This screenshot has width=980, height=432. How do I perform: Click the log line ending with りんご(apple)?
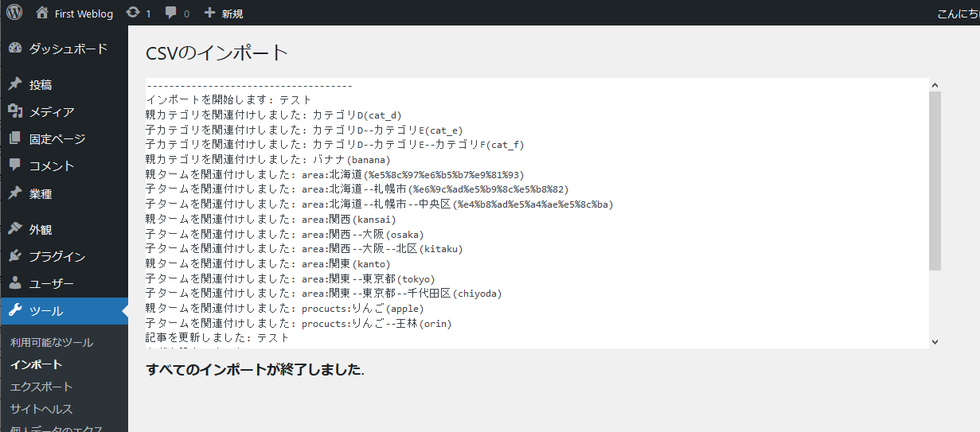[x=285, y=308]
